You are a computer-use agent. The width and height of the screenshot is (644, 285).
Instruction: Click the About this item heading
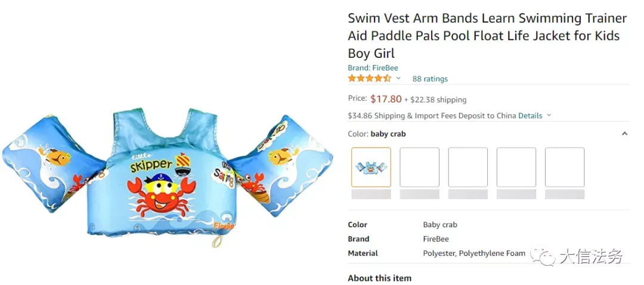coord(379,278)
